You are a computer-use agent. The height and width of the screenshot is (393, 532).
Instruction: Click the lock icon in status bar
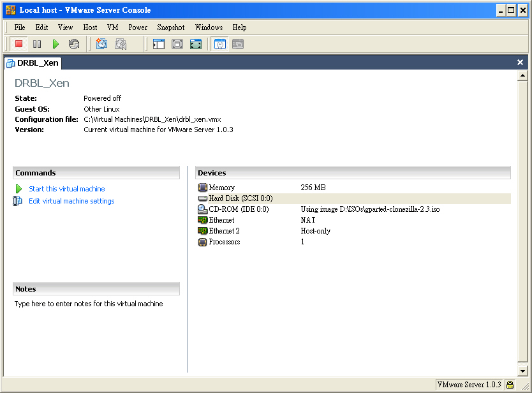pos(510,385)
